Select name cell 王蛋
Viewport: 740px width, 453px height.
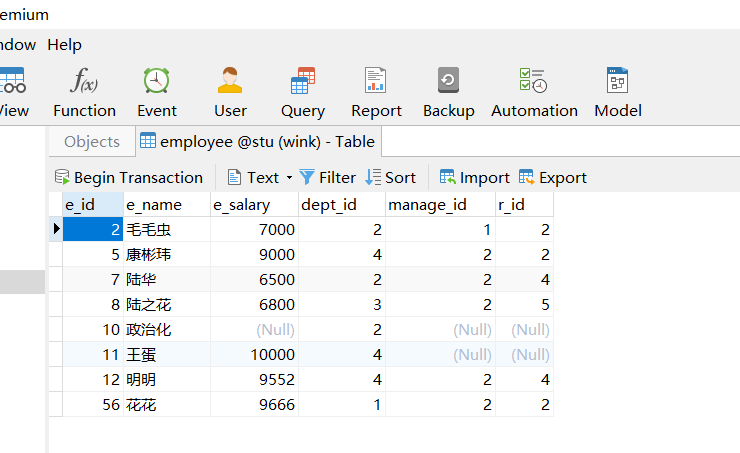click(167, 354)
